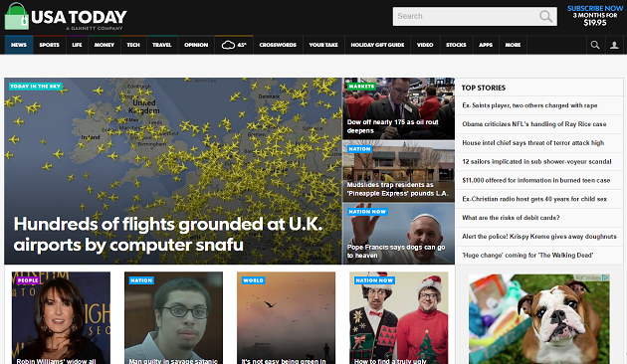Open the Mudslides Pineapple Express story

point(398,189)
